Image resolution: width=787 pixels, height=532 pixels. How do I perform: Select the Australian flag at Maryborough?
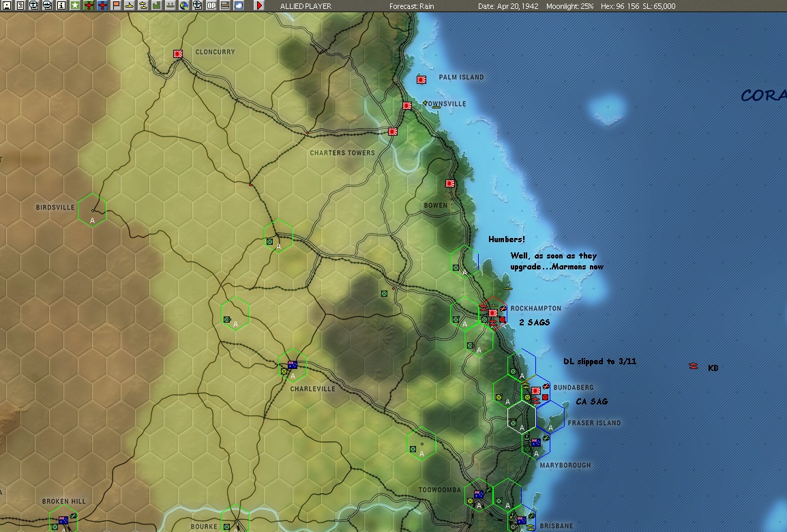[536, 443]
